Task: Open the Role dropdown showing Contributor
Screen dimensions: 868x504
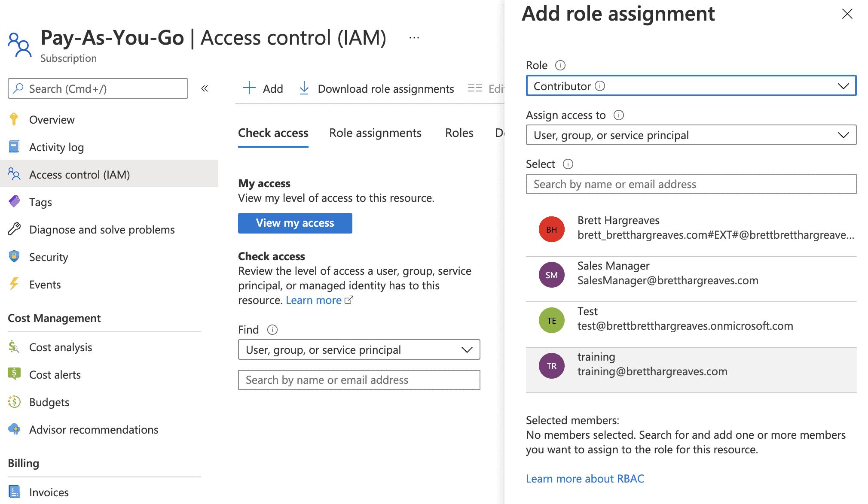Action: pos(691,86)
